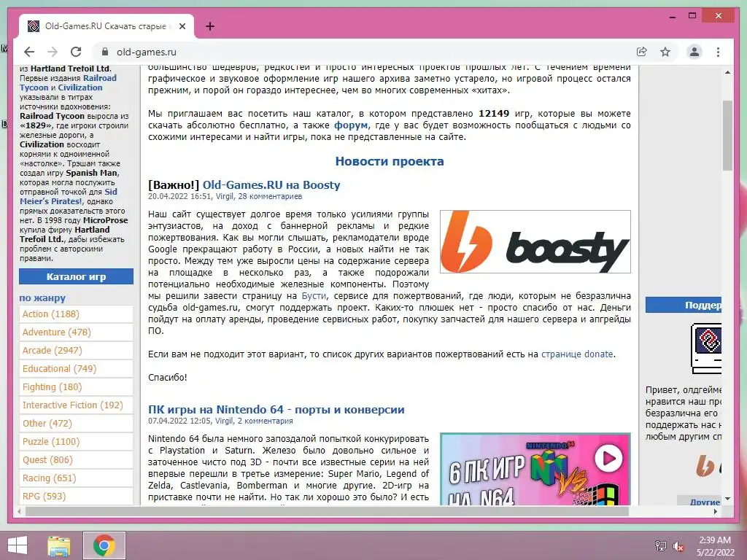
Task: Click the horizontal scrollbar right arrow
Action: tap(715, 511)
